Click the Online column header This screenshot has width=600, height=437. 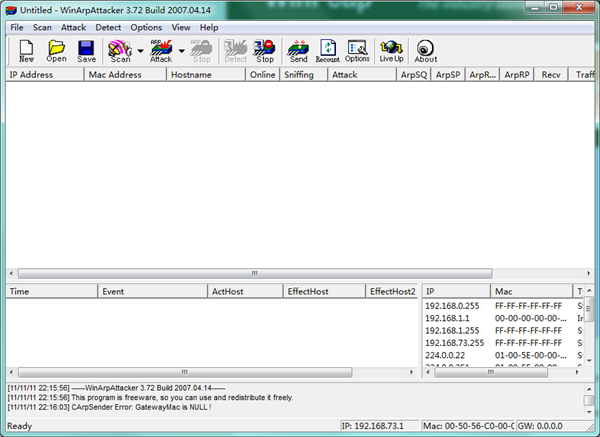point(262,75)
